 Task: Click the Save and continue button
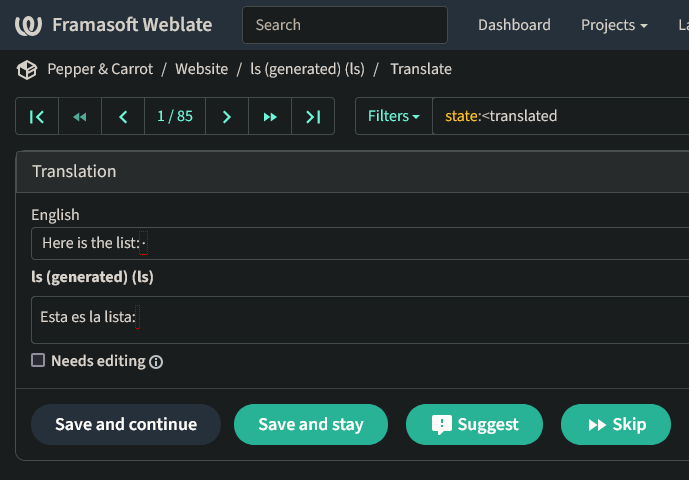click(x=126, y=424)
